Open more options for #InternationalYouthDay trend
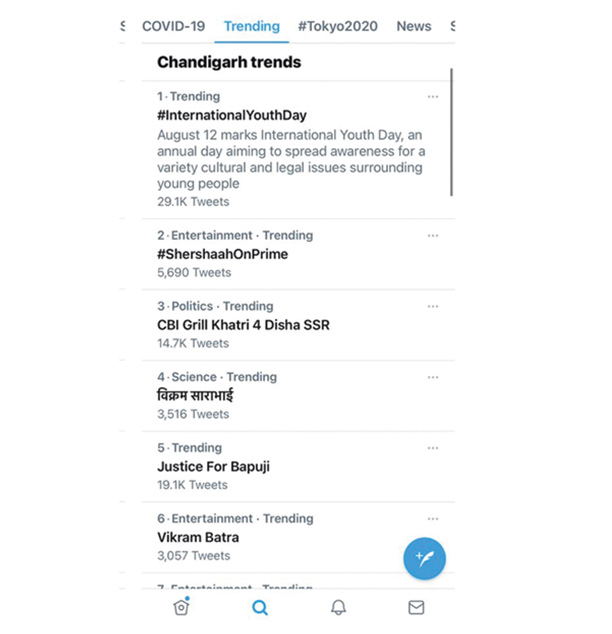Viewport: 612px width, 634px height. pyautogui.click(x=433, y=97)
